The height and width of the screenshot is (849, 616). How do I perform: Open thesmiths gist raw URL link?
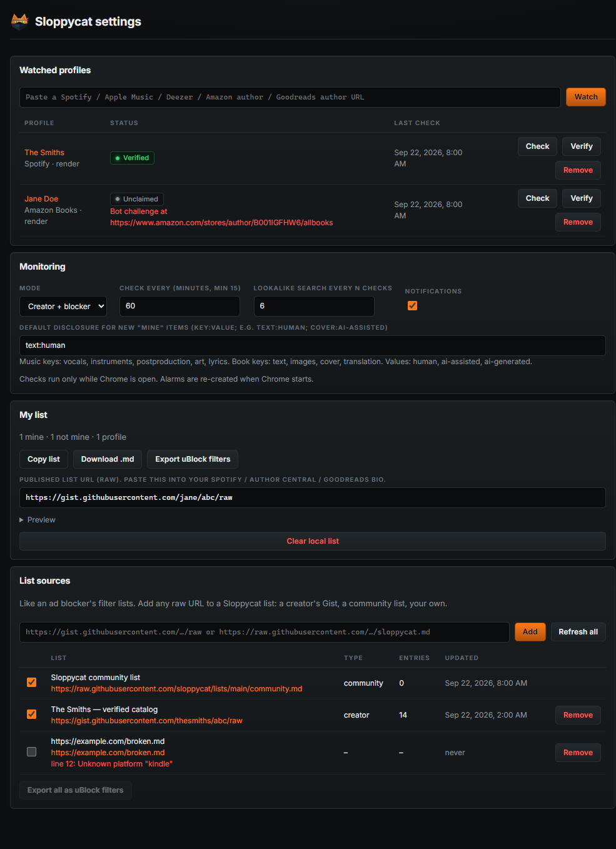(x=146, y=721)
